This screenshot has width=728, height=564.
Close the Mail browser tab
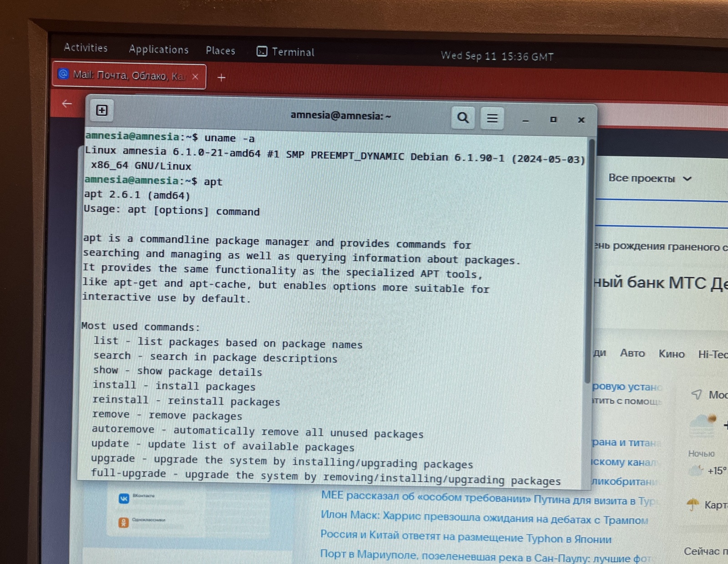(195, 76)
